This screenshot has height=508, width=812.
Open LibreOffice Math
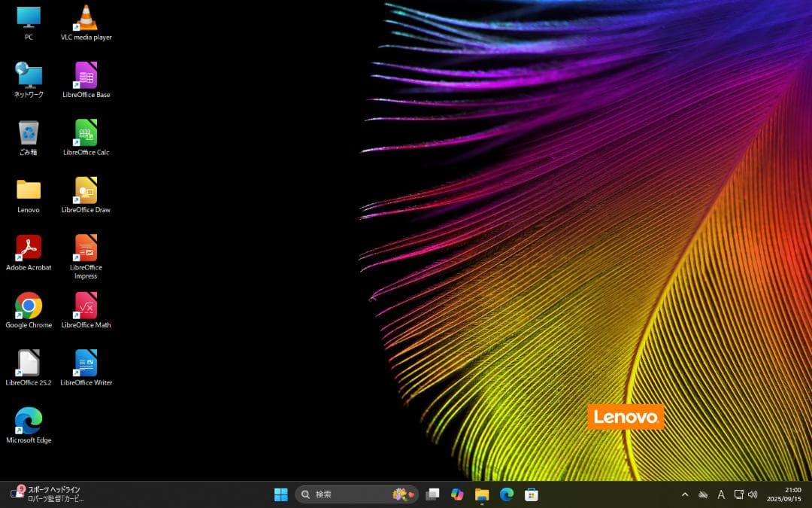tap(86, 308)
